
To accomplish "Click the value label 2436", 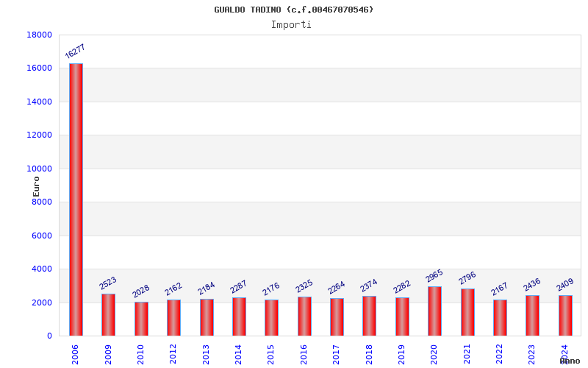I will coord(532,285).
